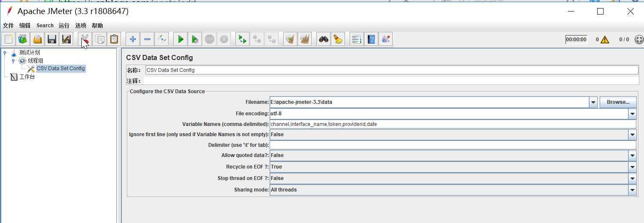Open the Allow quoted data dropdown
Screen dimensions: 644x223
tap(632, 155)
